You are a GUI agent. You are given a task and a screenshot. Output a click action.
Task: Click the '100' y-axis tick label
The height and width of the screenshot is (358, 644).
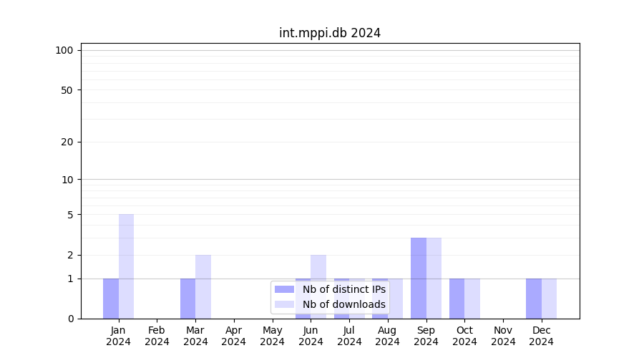(64, 50)
